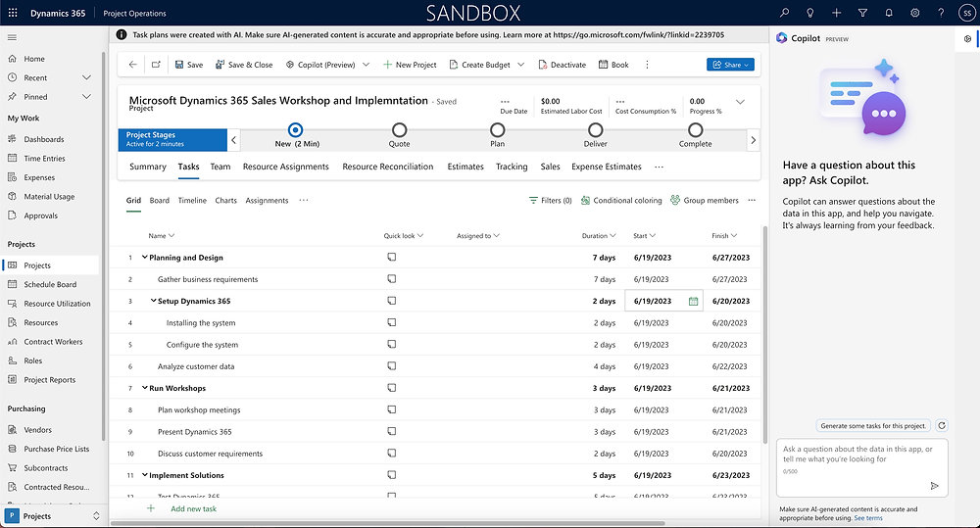Switch to Board view

point(160,201)
